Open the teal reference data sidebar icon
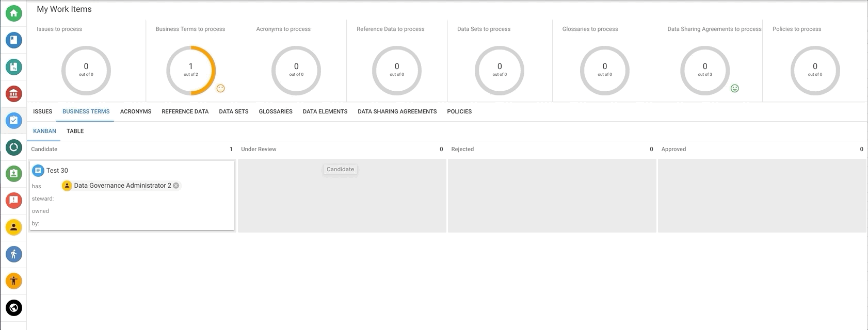 tap(14, 67)
